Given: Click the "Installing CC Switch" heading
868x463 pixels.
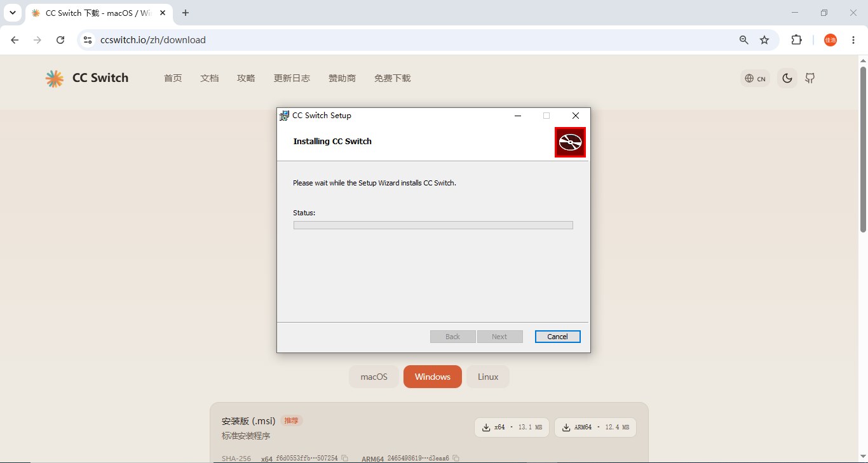Looking at the screenshot, I should (x=332, y=141).
